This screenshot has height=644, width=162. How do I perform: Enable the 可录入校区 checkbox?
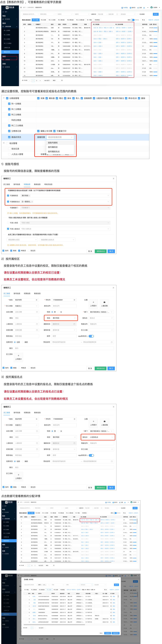tap(8, 223)
